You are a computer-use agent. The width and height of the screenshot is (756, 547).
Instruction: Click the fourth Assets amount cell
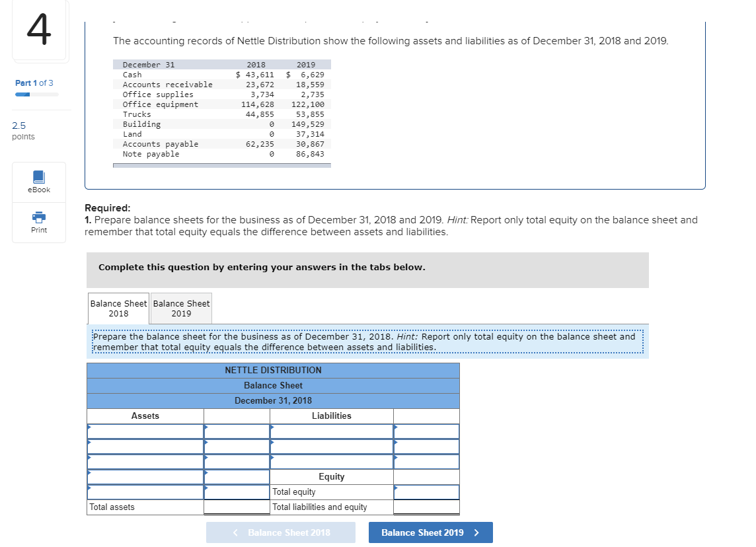tap(237, 477)
